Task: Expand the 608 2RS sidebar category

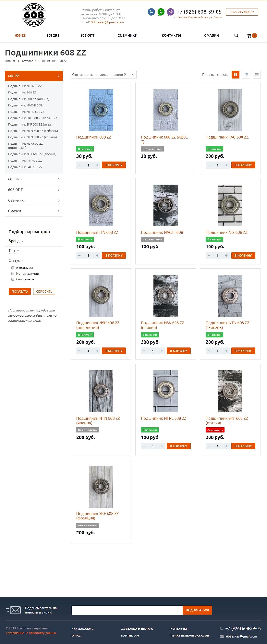Action: pos(34,179)
